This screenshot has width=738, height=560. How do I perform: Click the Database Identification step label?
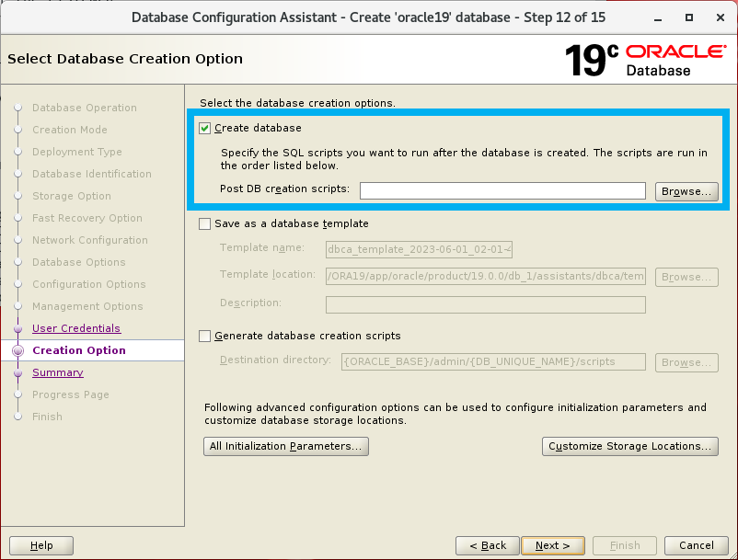92,174
